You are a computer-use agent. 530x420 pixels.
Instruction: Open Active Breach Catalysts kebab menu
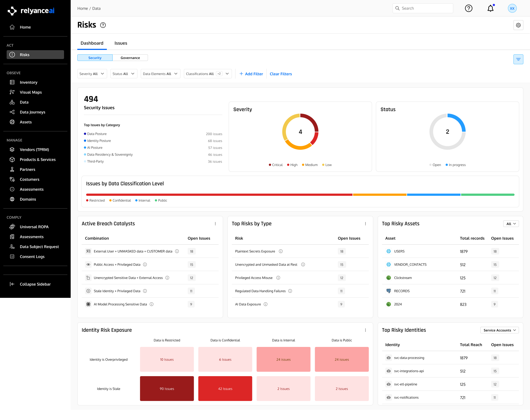pos(215,224)
